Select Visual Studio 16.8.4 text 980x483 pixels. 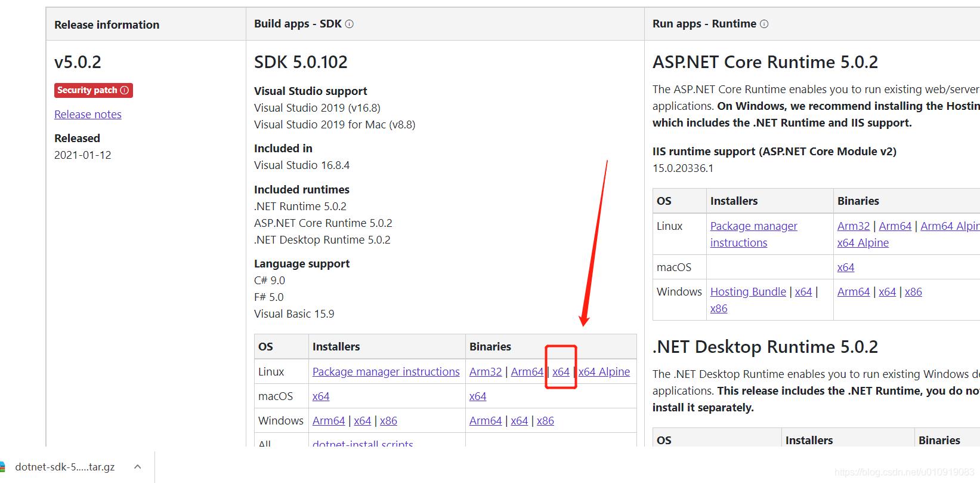(x=302, y=165)
